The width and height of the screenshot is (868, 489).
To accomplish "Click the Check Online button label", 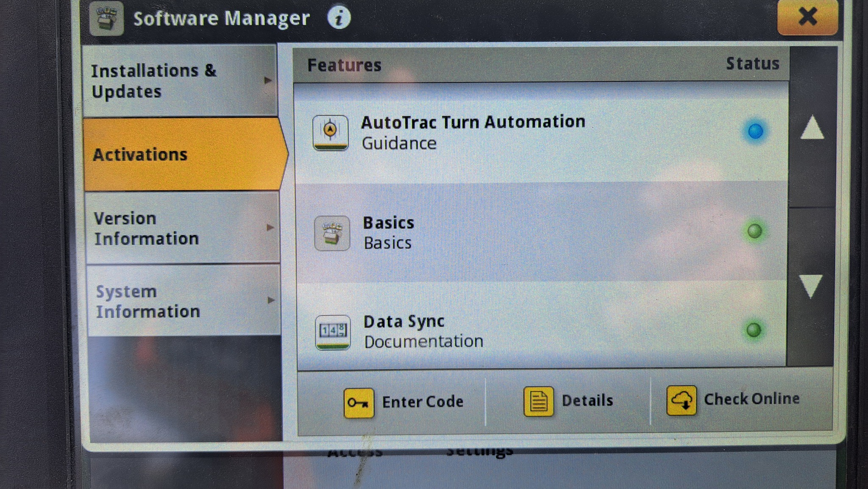I will tap(752, 399).
